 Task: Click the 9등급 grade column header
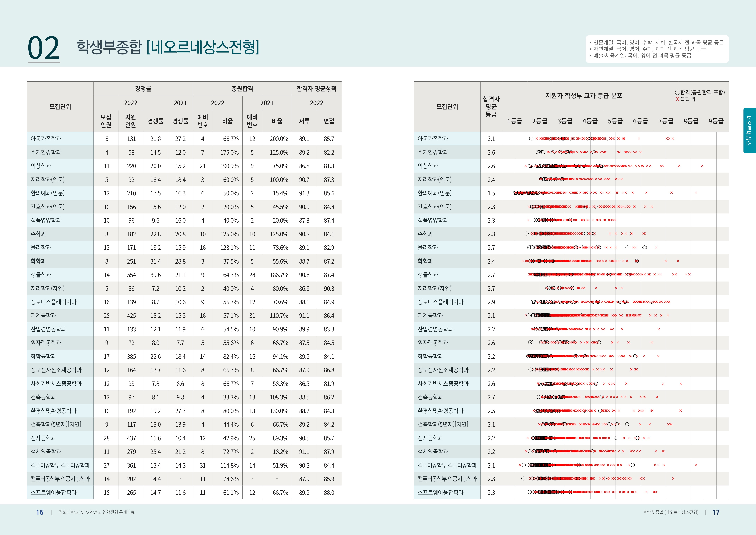pos(716,121)
